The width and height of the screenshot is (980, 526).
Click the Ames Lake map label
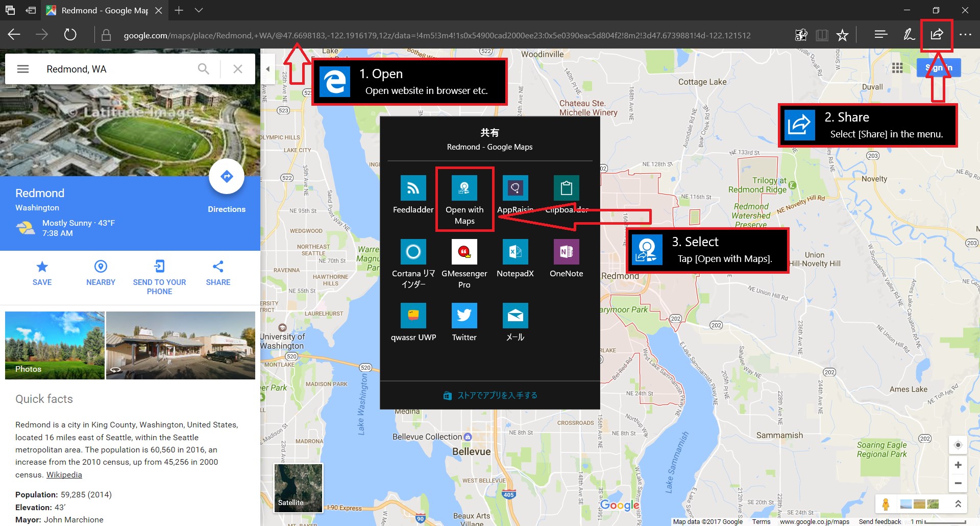pyautogui.click(x=909, y=389)
